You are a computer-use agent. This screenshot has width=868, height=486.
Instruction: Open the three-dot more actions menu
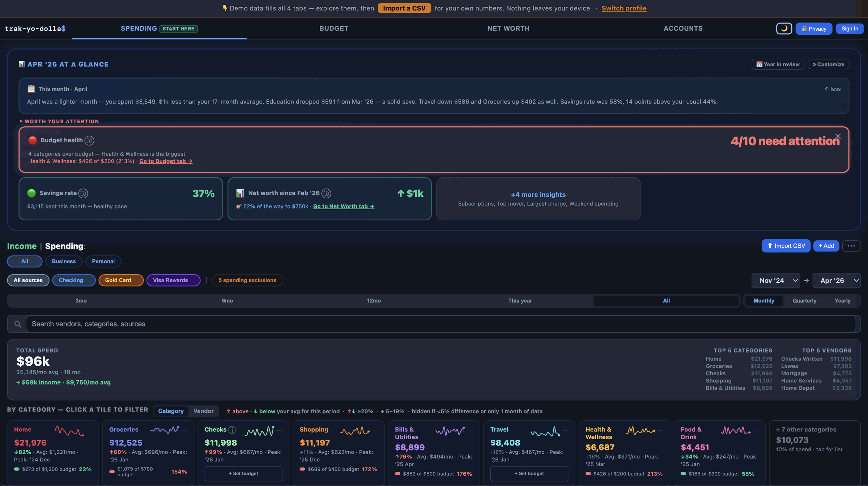coord(851,246)
